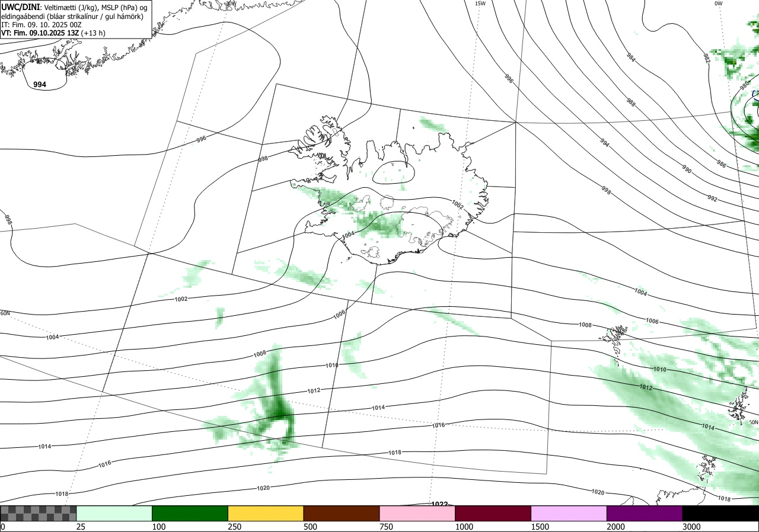759x532 pixels.
Task: Click the UWC/DINI chart title text
Action: tap(20, 7)
